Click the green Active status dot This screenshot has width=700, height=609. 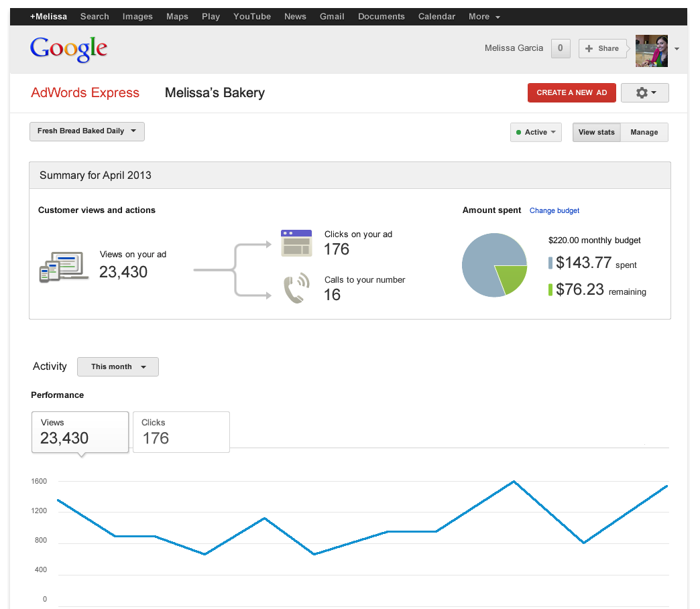(x=518, y=133)
